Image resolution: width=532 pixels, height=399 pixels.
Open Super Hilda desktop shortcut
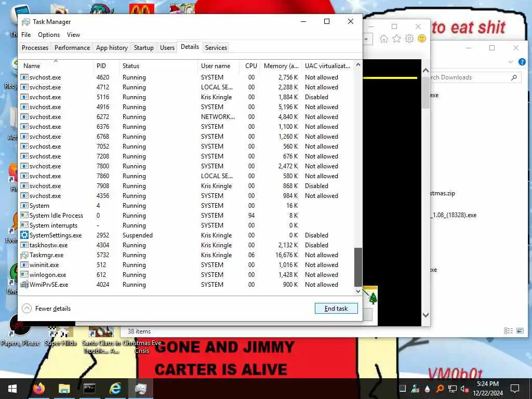click(x=61, y=335)
